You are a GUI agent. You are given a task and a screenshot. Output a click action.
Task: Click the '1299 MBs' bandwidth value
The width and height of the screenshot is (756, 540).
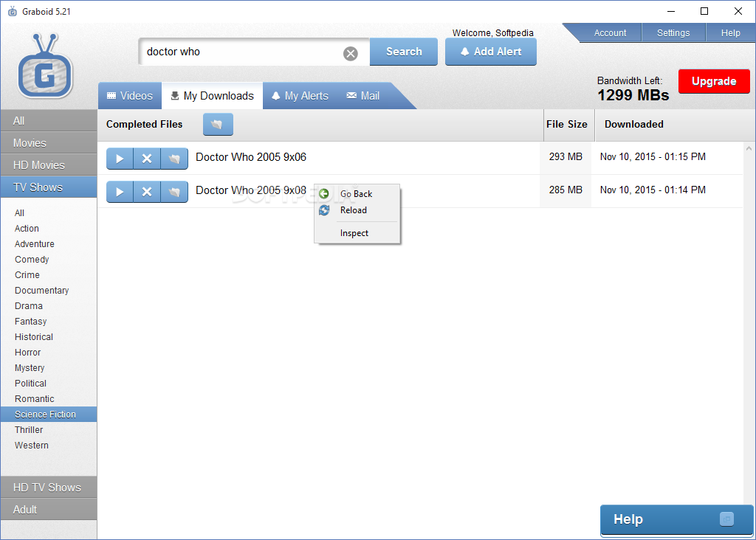click(x=633, y=95)
